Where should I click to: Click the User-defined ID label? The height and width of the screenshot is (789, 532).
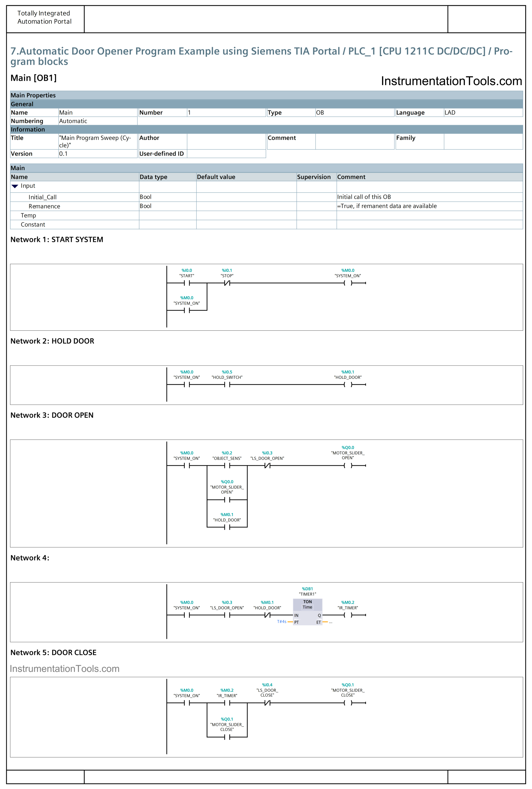(161, 154)
